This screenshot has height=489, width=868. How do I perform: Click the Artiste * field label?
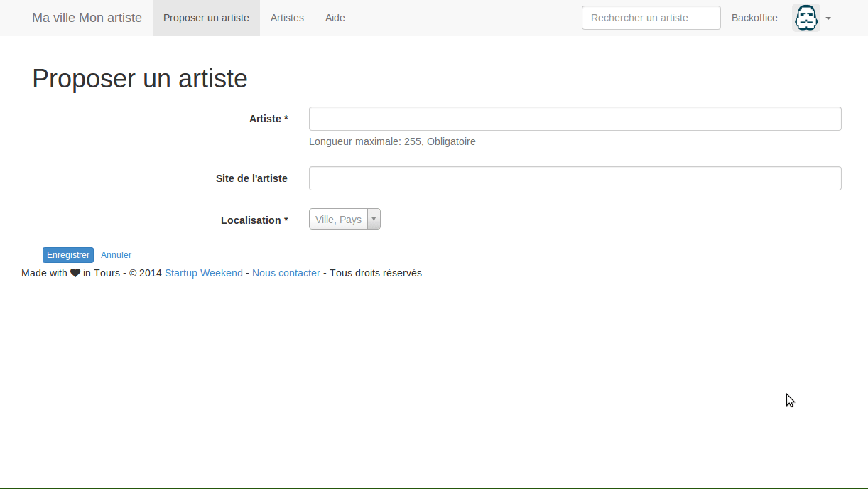tap(268, 119)
